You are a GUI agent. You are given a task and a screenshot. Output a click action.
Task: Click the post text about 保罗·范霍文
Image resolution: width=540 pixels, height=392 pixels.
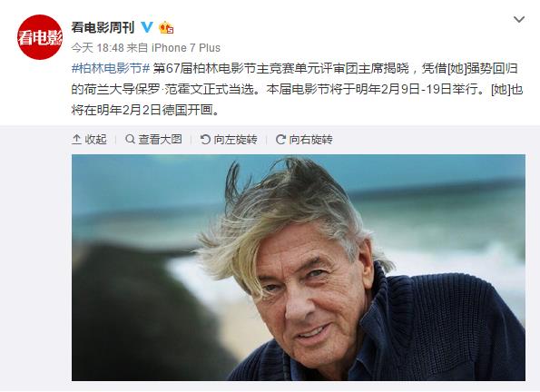tap(297, 89)
